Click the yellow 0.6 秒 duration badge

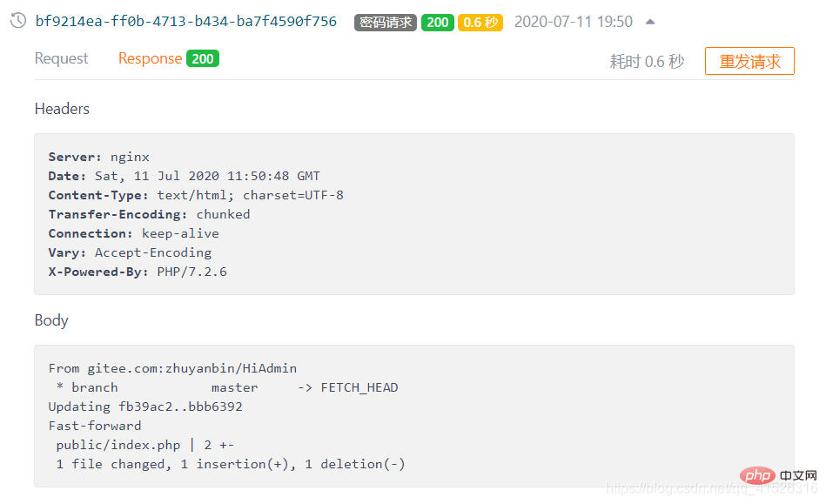tap(480, 22)
